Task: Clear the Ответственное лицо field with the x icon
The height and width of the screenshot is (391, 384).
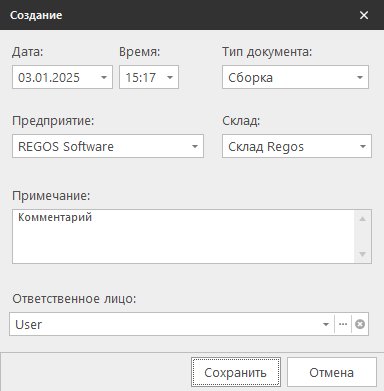Action: coord(360,324)
